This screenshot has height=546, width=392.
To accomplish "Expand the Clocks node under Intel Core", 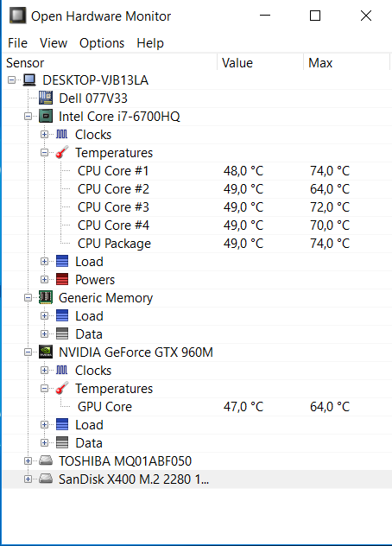I will point(44,135).
